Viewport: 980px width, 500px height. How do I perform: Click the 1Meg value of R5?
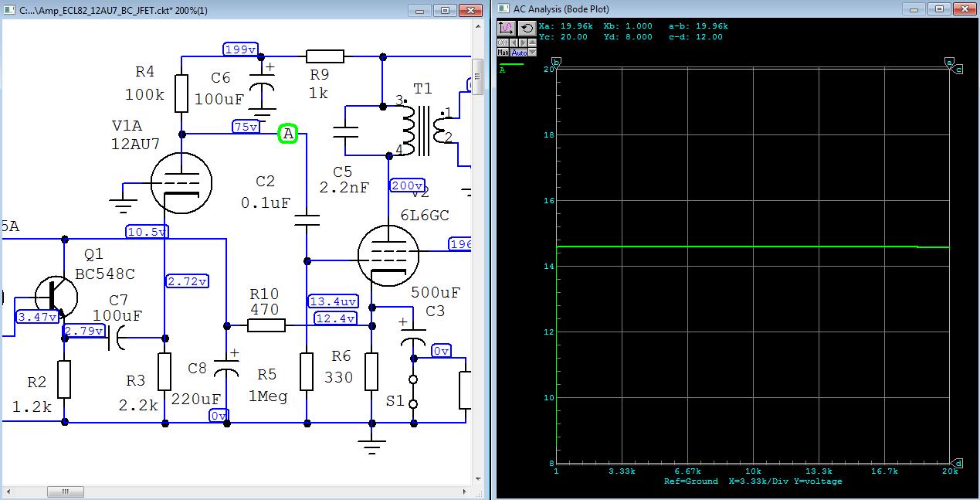(x=266, y=396)
